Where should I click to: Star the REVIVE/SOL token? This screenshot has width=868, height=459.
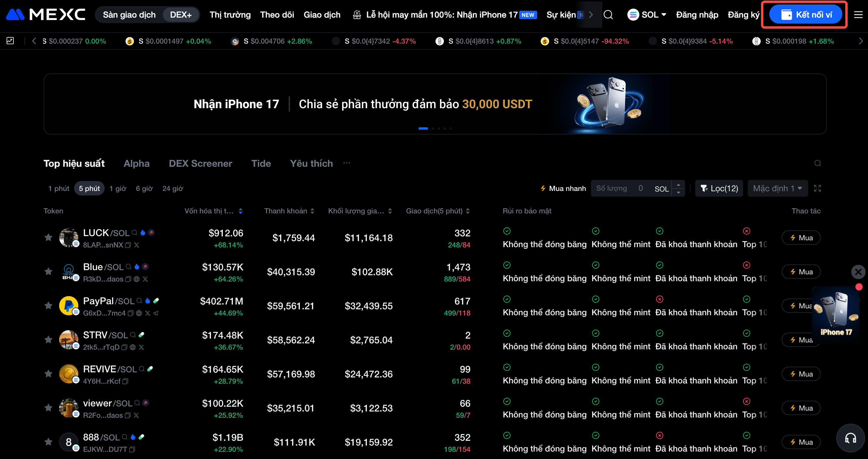point(48,374)
